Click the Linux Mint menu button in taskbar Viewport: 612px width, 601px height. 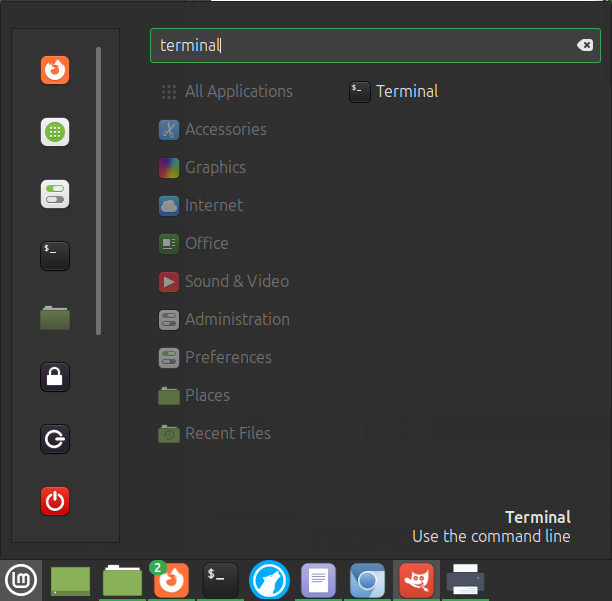[20, 579]
